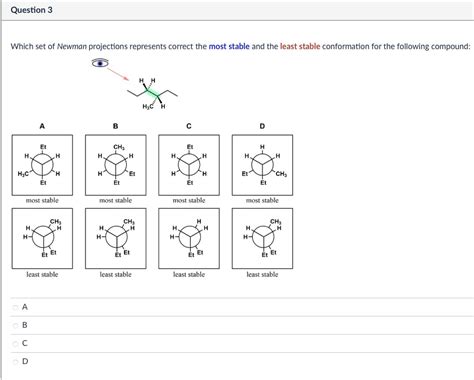Image resolution: width=474 pixels, height=380 pixels.
Task: Select radio button for answer A
Action: tap(15, 307)
